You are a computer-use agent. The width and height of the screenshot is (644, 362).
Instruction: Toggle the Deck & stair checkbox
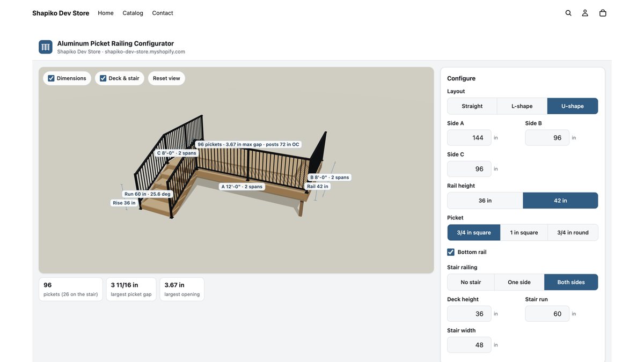[103, 78]
